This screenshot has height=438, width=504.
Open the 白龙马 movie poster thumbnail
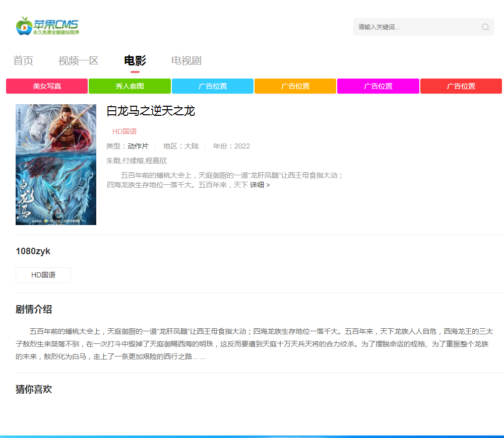tap(56, 165)
